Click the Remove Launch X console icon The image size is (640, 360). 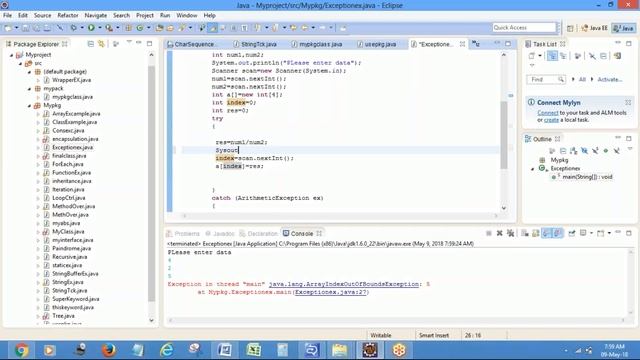click(500, 233)
